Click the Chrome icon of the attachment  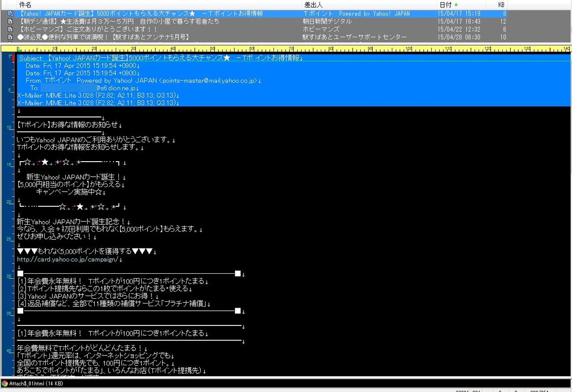coord(5,384)
